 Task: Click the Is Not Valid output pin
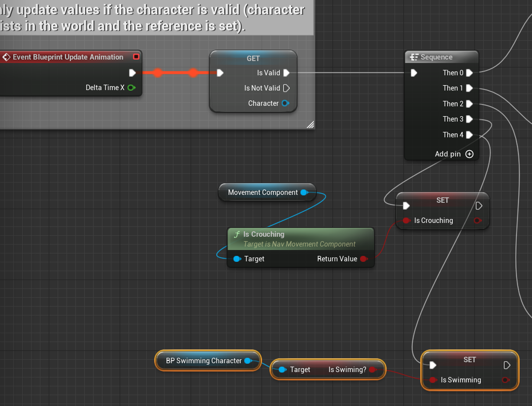pos(286,88)
